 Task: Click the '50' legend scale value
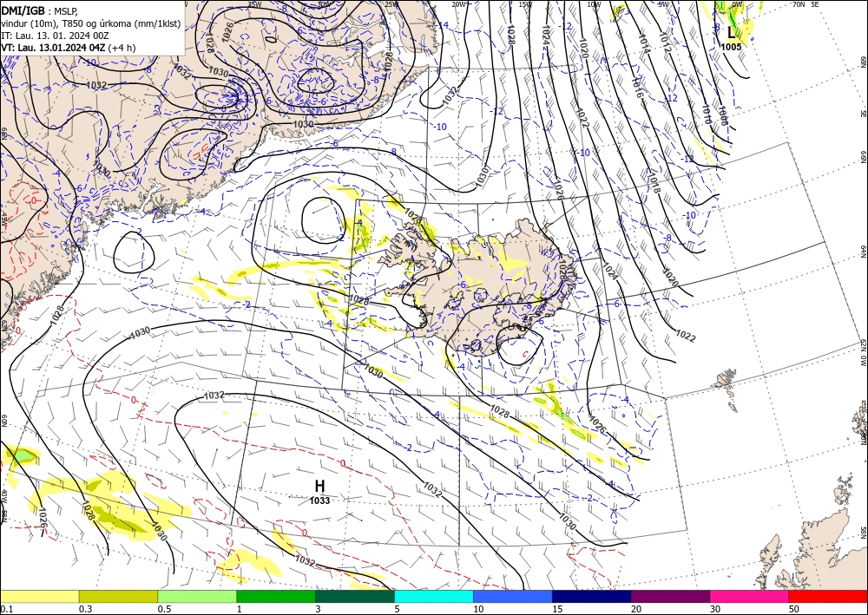point(794,609)
